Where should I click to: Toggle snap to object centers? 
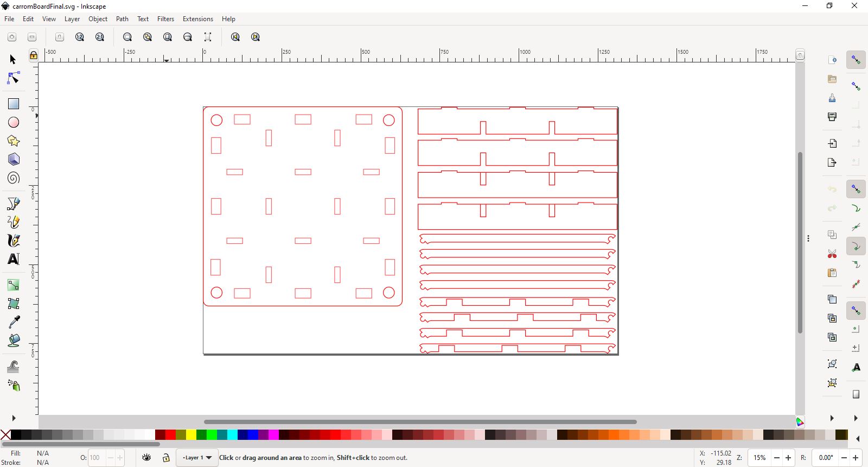pyautogui.click(x=856, y=329)
